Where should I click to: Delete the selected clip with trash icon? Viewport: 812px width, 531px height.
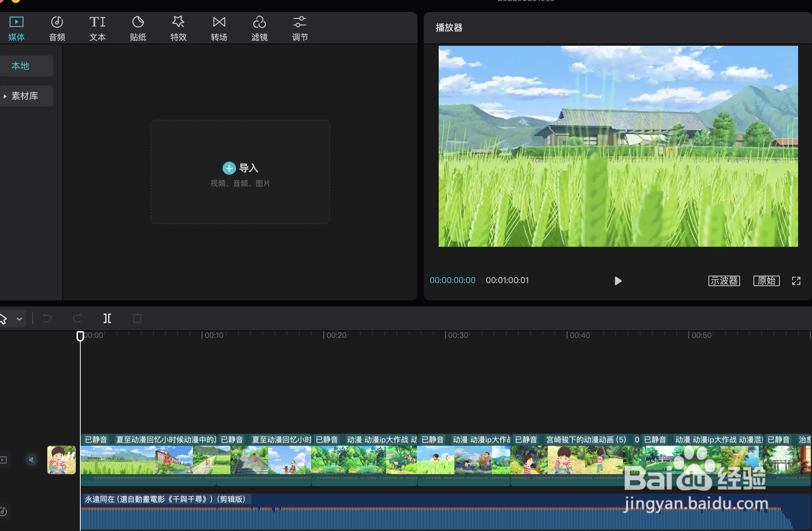137,318
